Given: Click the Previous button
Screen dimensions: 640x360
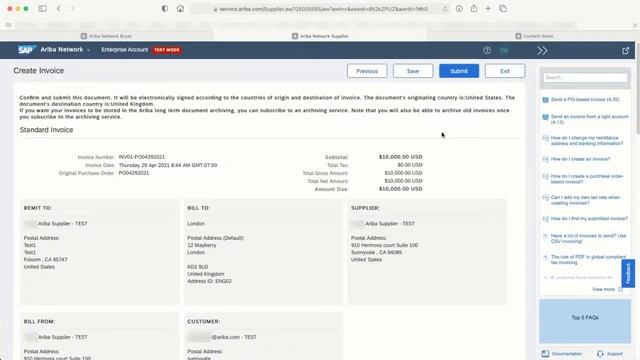Looking at the screenshot, I should [367, 71].
